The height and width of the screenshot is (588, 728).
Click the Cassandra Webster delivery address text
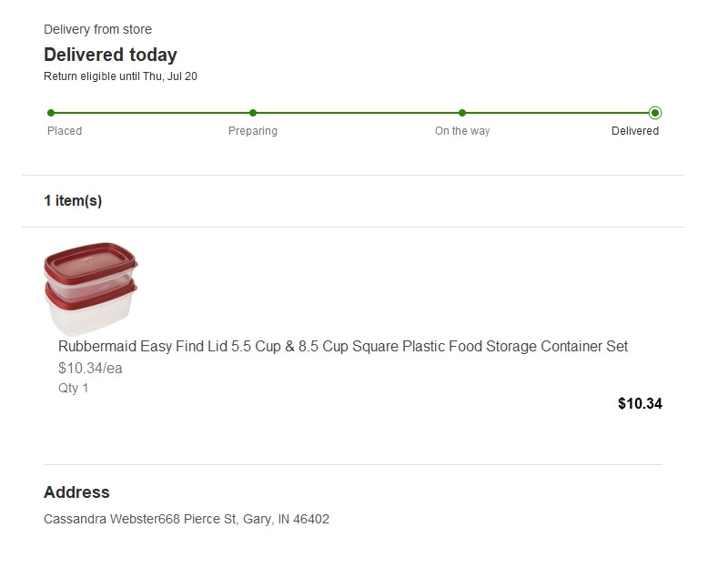coord(187,520)
